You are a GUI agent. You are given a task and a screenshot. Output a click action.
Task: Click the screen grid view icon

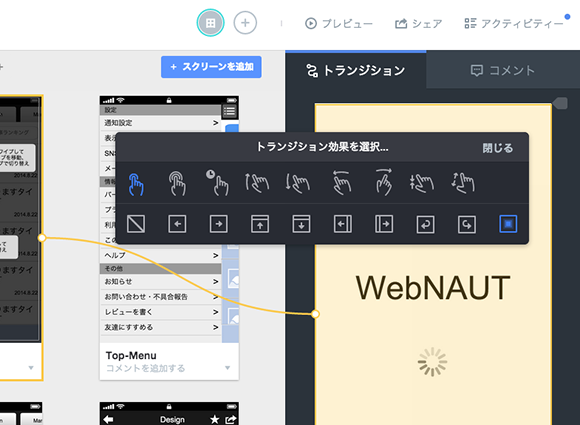(x=210, y=23)
